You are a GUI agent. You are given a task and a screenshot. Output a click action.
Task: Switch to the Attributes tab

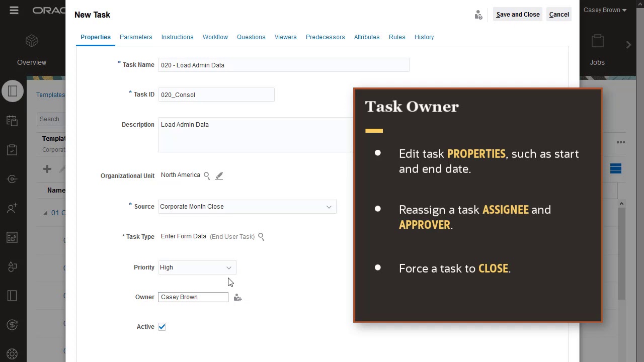[367, 37]
